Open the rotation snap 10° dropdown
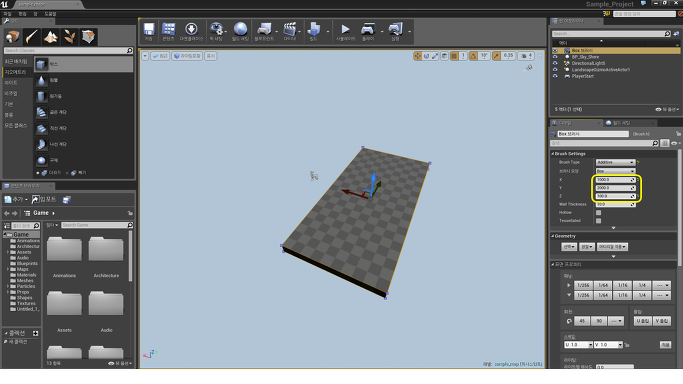 click(484, 56)
